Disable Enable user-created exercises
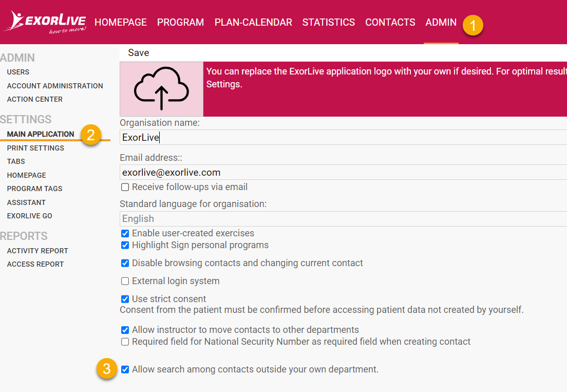This screenshot has height=392, width=567. click(x=125, y=233)
